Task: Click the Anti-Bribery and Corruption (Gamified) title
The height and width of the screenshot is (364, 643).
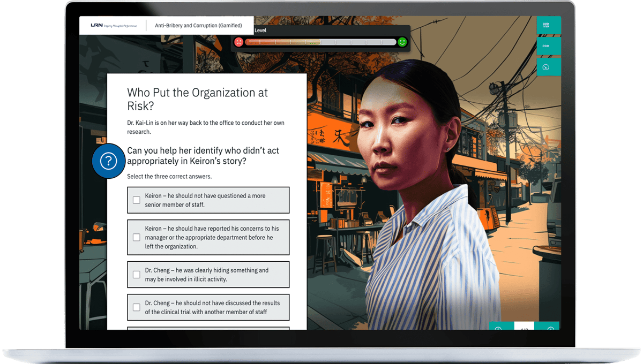Action: click(198, 26)
